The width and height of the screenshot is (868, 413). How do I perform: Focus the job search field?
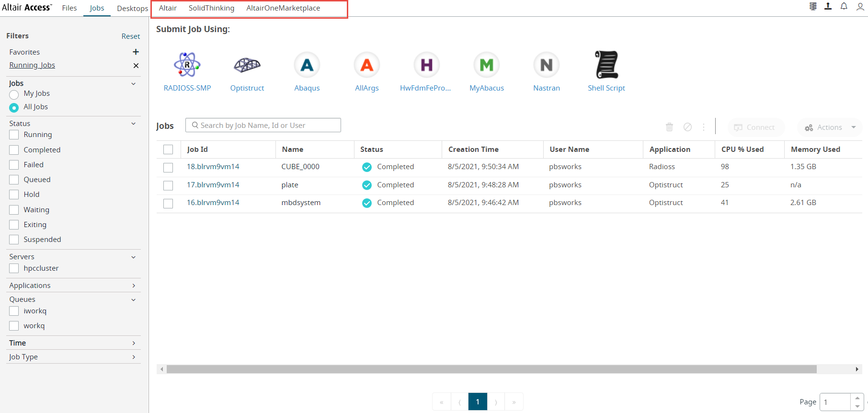pos(263,126)
